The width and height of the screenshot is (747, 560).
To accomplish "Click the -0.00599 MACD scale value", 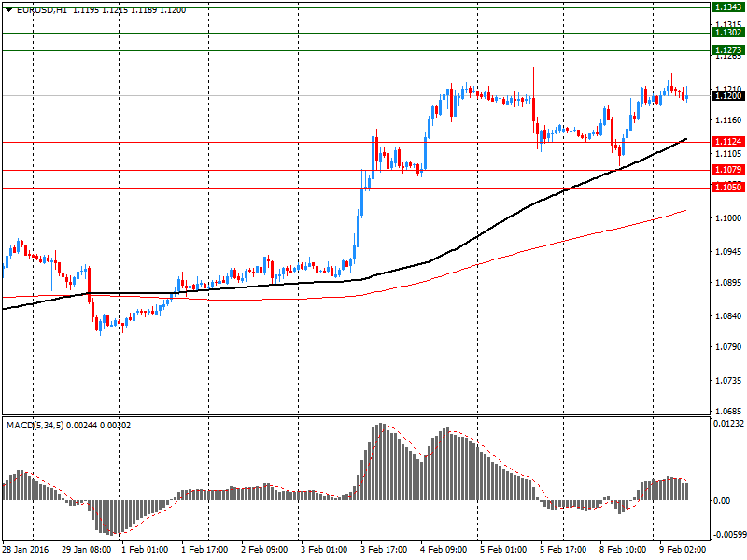I will pos(729,535).
